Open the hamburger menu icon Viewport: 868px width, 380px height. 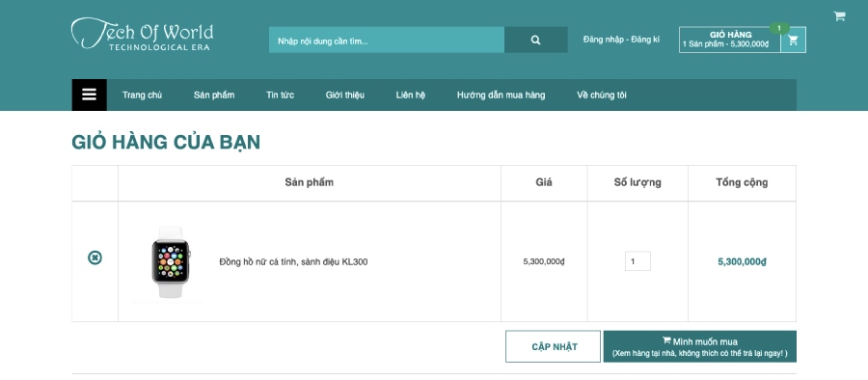pos(89,95)
